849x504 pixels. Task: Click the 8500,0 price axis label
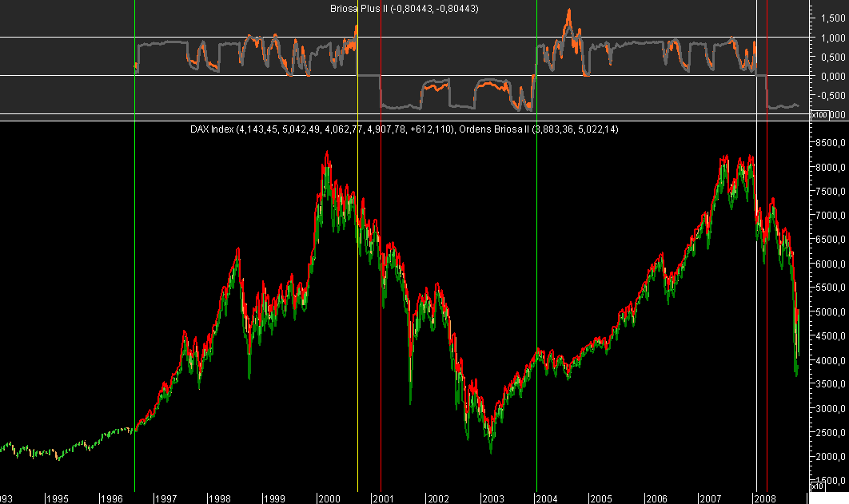(x=830, y=143)
